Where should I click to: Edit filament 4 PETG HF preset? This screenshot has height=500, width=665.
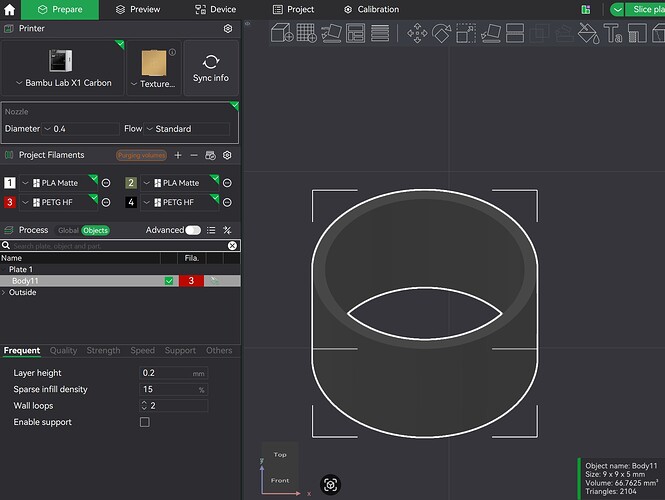pyautogui.click(x=227, y=202)
